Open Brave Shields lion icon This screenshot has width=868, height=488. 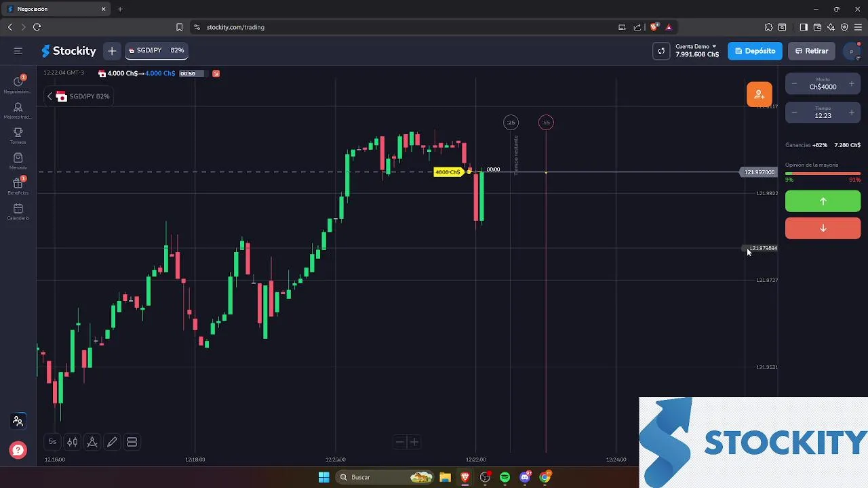(x=654, y=27)
